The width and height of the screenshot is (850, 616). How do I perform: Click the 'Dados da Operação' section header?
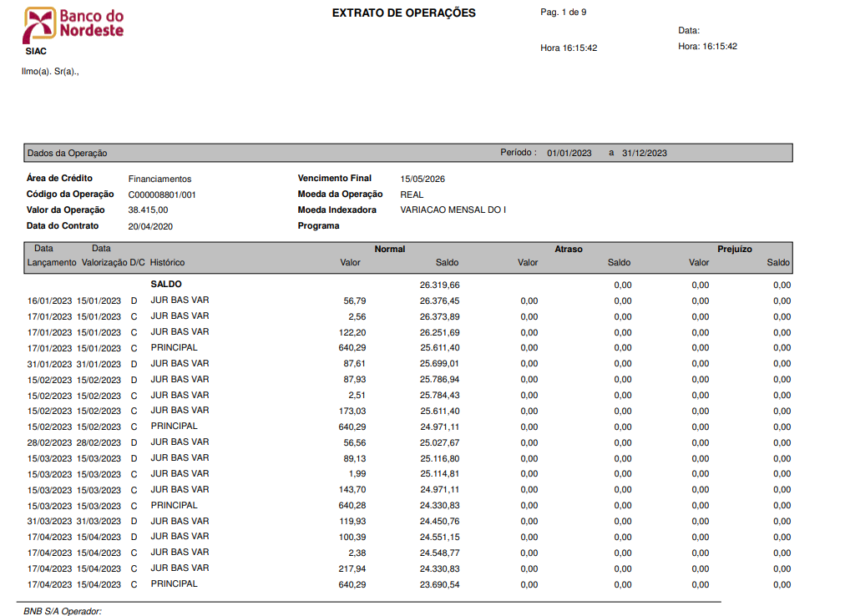coord(68,154)
